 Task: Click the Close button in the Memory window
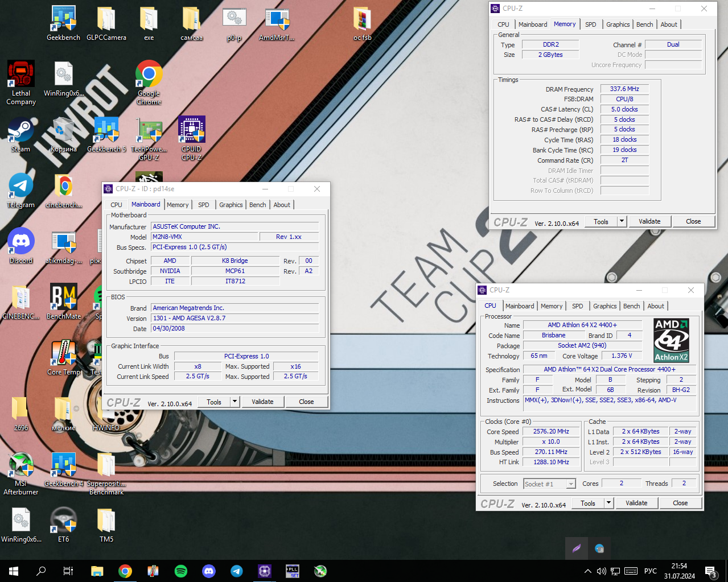[693, 221]
